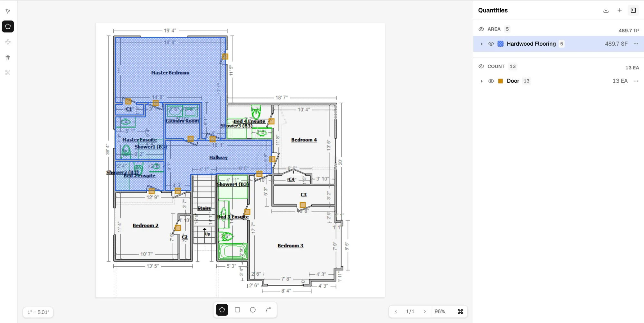
Task: Toggle visibility of COUNT group
Action: click(481, 67)
